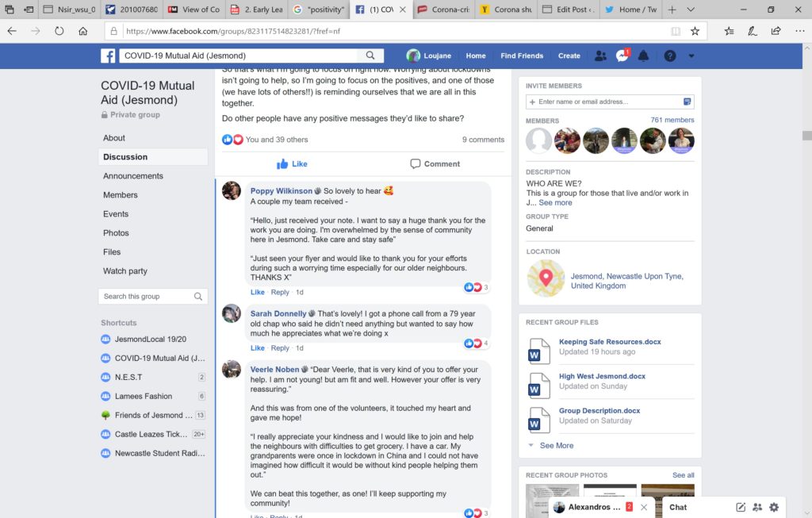The image size is (812, 518).
Task: Open Messenger icon in top bar
Action: click(622, 56)
